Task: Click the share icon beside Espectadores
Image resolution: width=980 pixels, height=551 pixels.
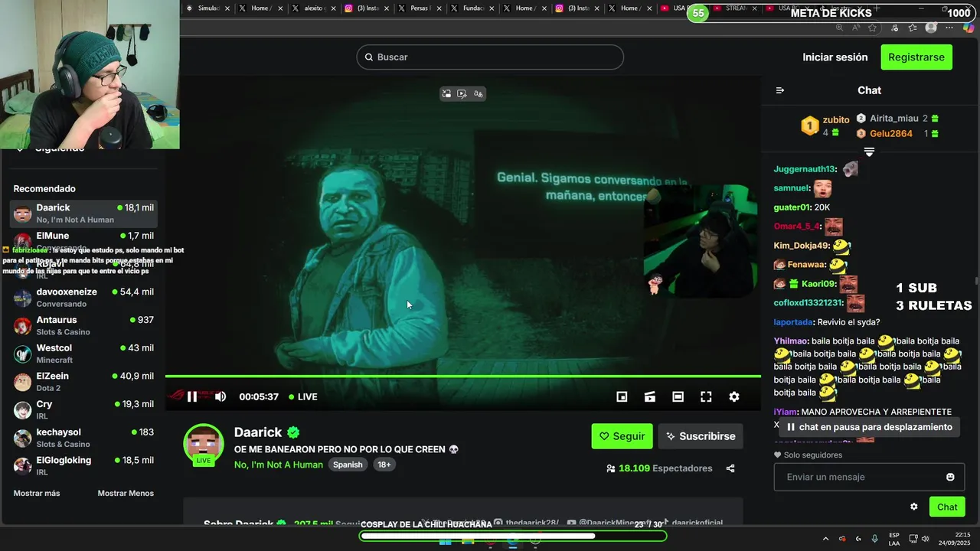Action: tap(730, 468)
